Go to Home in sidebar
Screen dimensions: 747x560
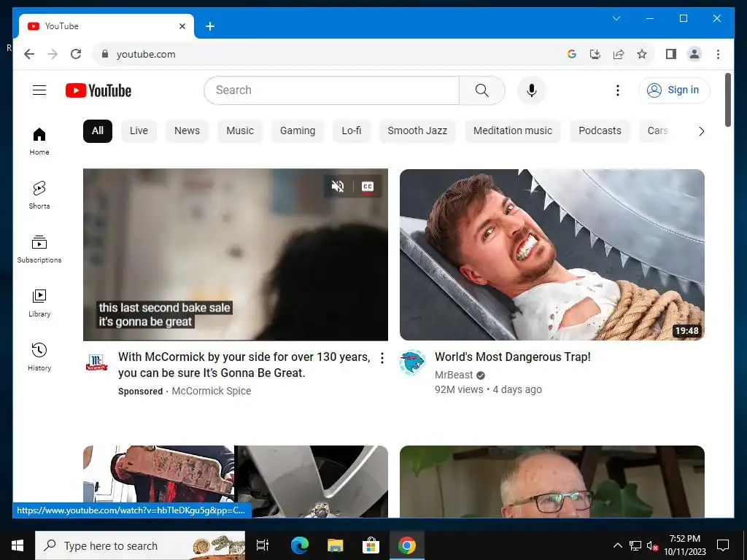coord(39,141)
